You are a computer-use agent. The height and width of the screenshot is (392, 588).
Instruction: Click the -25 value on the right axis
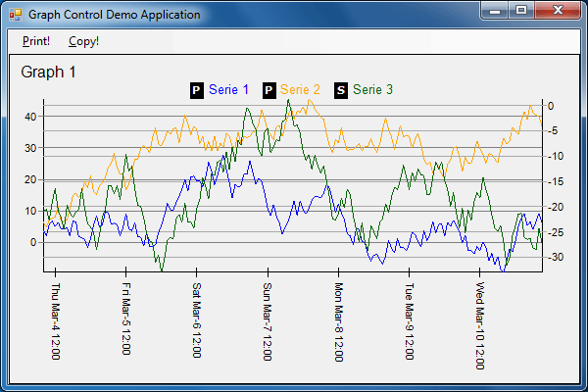(x=556, y=232)
